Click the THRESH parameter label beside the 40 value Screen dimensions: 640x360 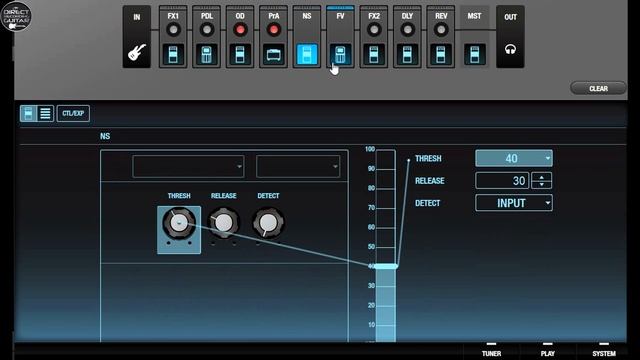[428, 158]
